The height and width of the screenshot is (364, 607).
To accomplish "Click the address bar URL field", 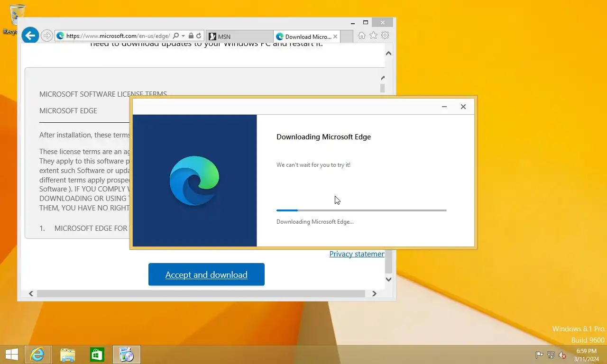I will pyautogui.click(x=118, y=36).
